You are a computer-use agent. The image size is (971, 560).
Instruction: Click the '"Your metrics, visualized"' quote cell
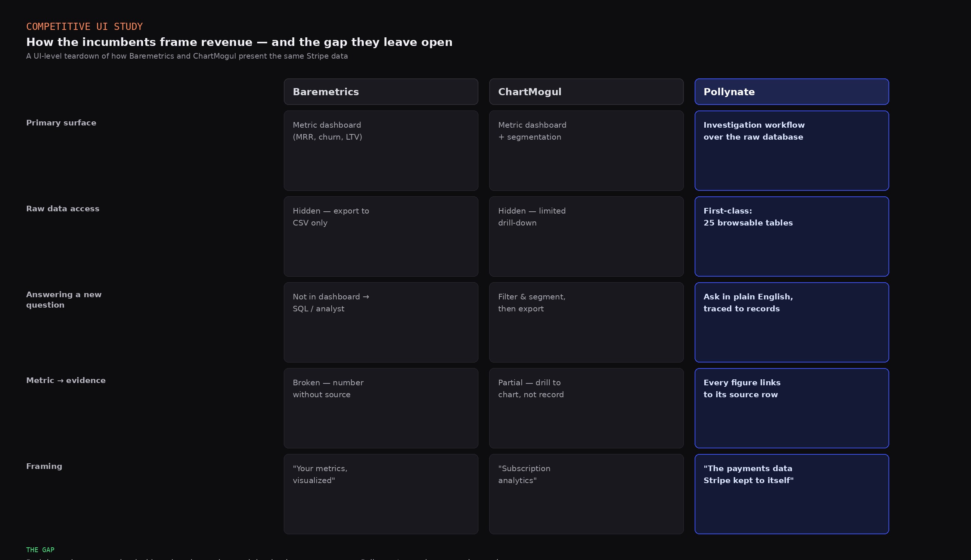381,494
